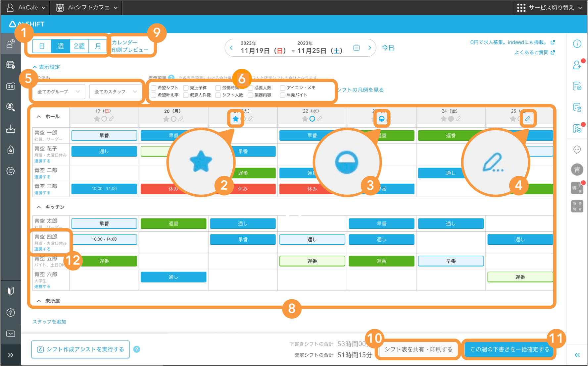Enable the 概算人件費 checkbox

pos(186,95)
